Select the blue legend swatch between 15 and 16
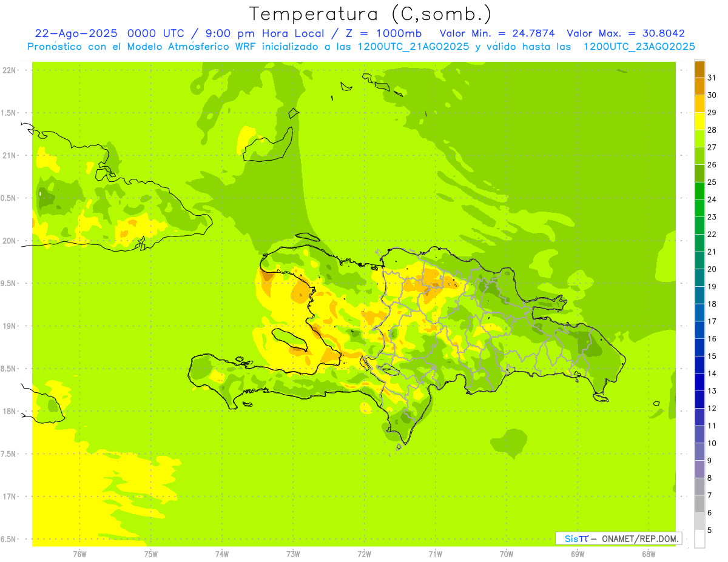This screenshot has height=562, width=728. 699,347
